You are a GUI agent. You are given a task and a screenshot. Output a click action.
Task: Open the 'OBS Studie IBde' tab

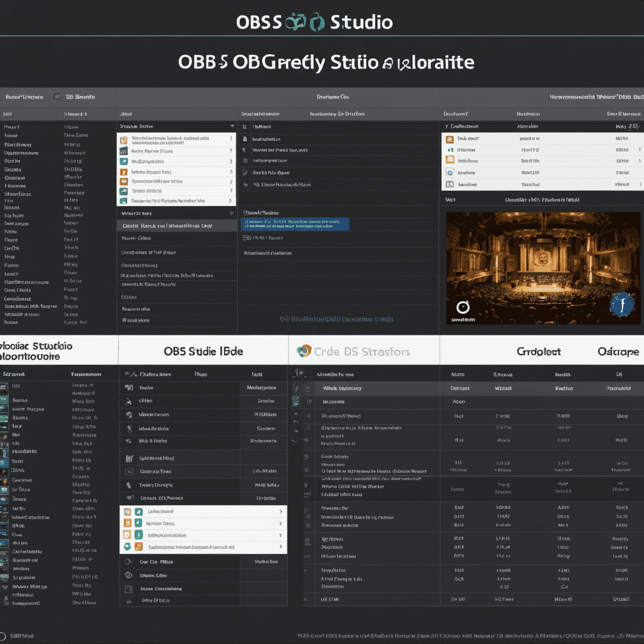[x=203, y=351]
